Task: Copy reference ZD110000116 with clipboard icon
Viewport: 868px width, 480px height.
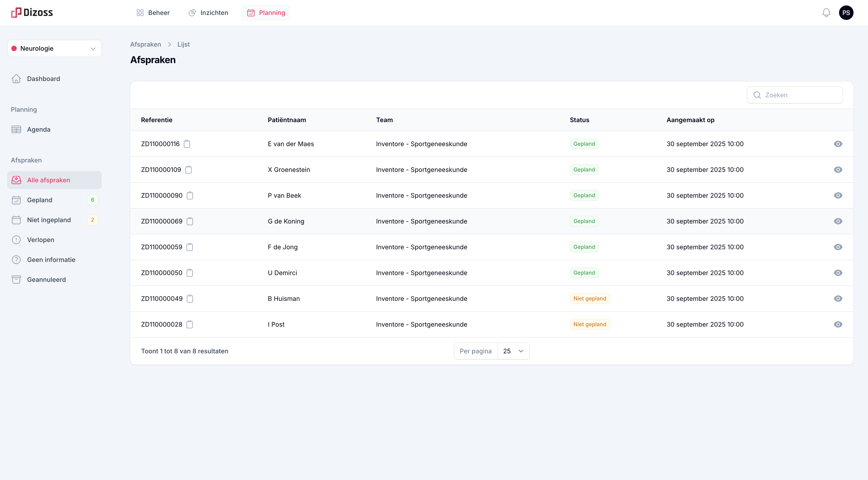Action: 187,144
